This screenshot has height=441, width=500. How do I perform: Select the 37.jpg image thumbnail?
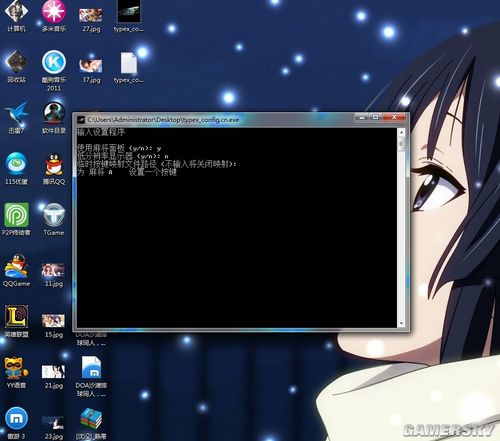[x=91, y=66]
